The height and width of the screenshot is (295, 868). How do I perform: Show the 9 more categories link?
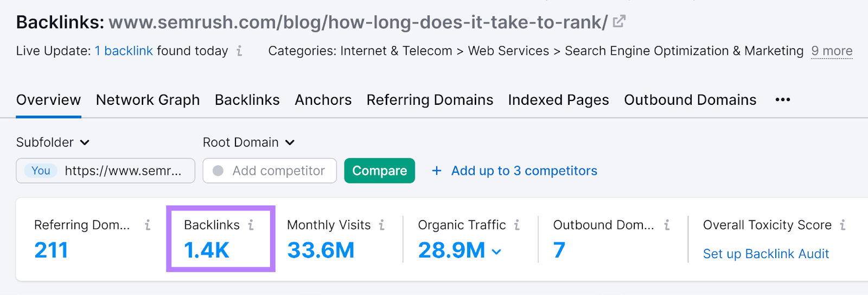coord(831,51)
